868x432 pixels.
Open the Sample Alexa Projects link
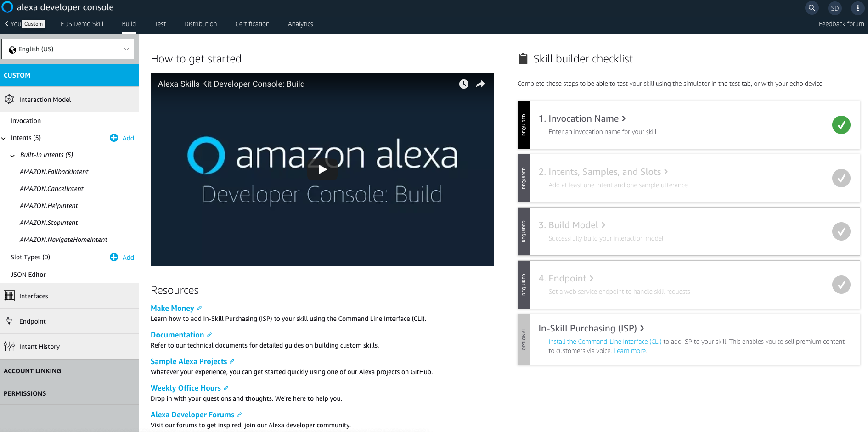(189, 361)
